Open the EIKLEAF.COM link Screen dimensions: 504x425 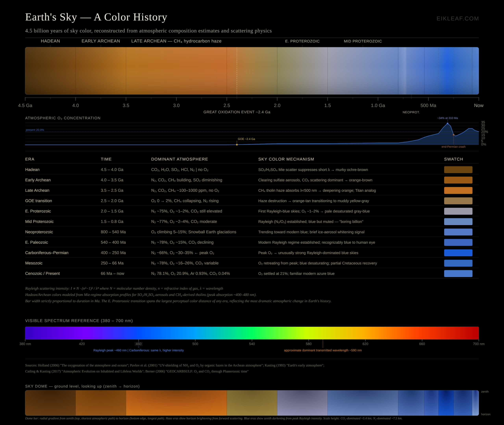tap(458, 18)
